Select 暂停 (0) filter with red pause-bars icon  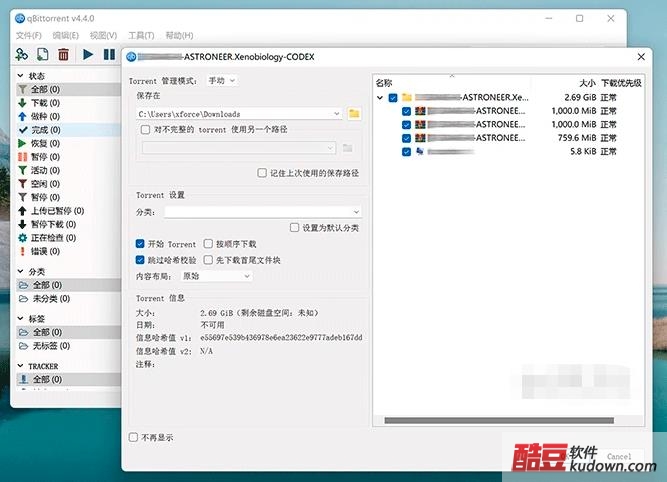pos(45,157)
